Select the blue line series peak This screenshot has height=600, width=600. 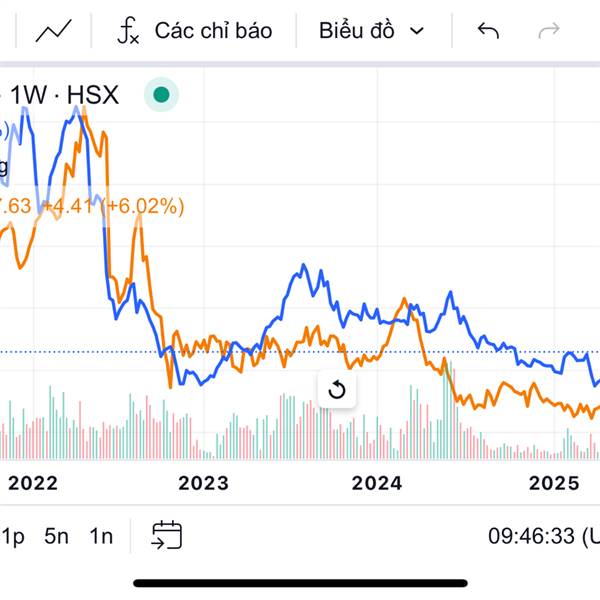point(75,108)
